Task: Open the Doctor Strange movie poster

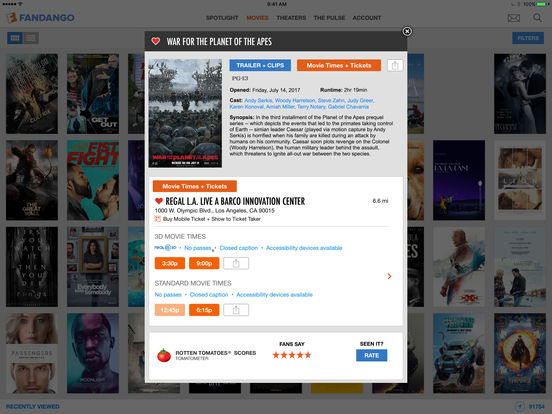Action: pos(520,353)
